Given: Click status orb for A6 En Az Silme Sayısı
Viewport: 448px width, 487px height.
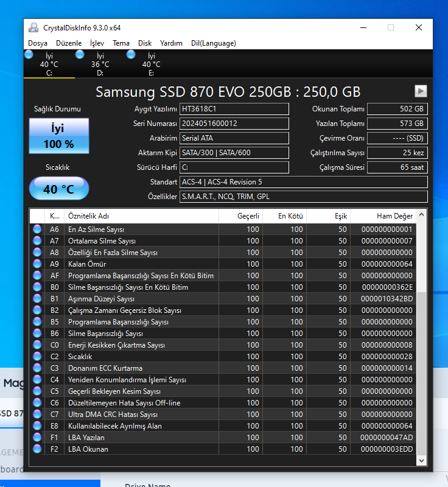Looking at the screenshot, I should click(37, 229).
